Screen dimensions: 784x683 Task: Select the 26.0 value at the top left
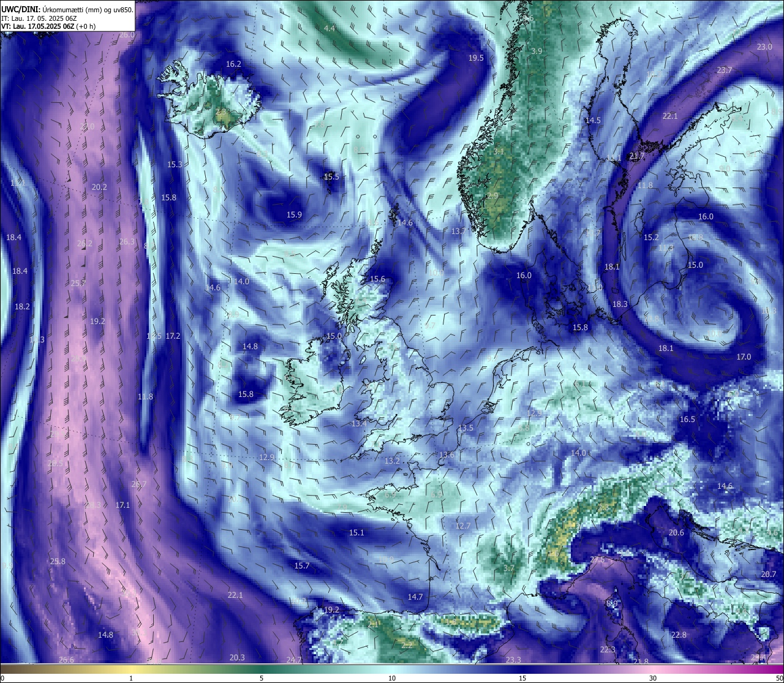tap(126, 35)
